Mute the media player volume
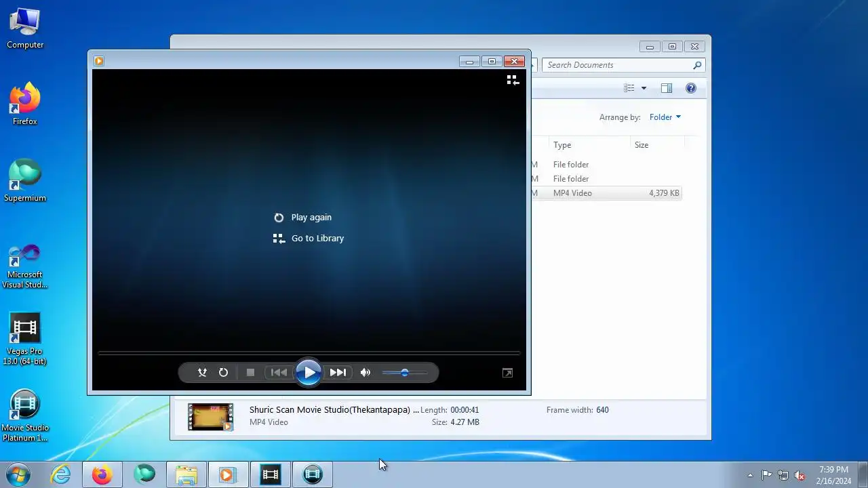The image size is (868, 488). point(366,372)
